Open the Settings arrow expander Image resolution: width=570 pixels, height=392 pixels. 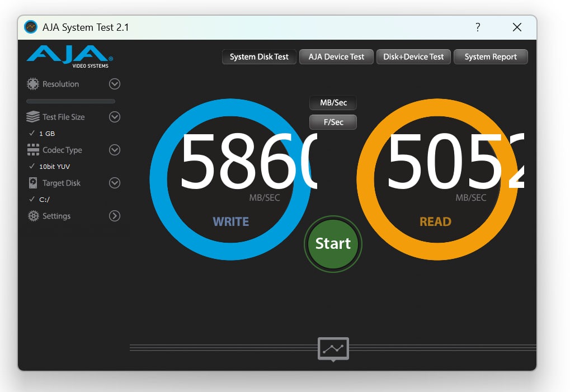(115, 216)
